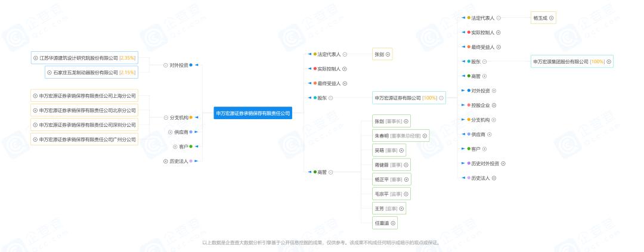Expand 历史法人 node of the root company
The height and width of the screenshot is (252, 644).
click(x=166, y=161)
